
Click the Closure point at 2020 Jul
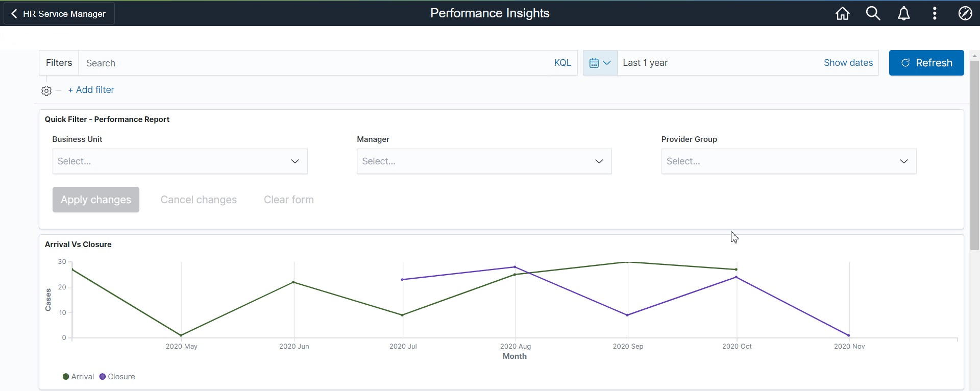[x=402, y=279]
